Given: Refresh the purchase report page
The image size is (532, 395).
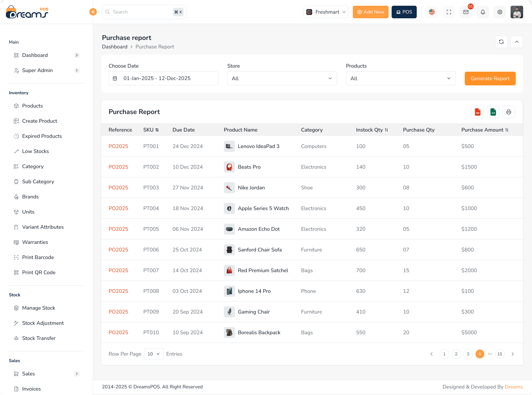Looking at the screenshot, I should pyautogui.click(x=501, y=42).
